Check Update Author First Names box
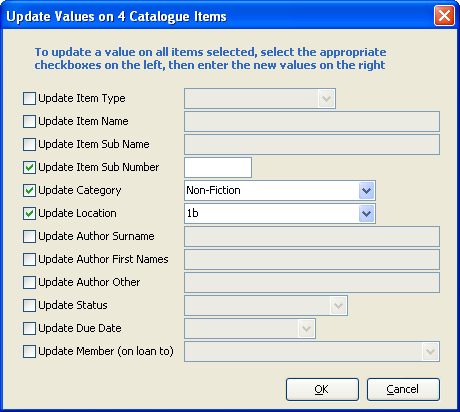 click(29, 259)
